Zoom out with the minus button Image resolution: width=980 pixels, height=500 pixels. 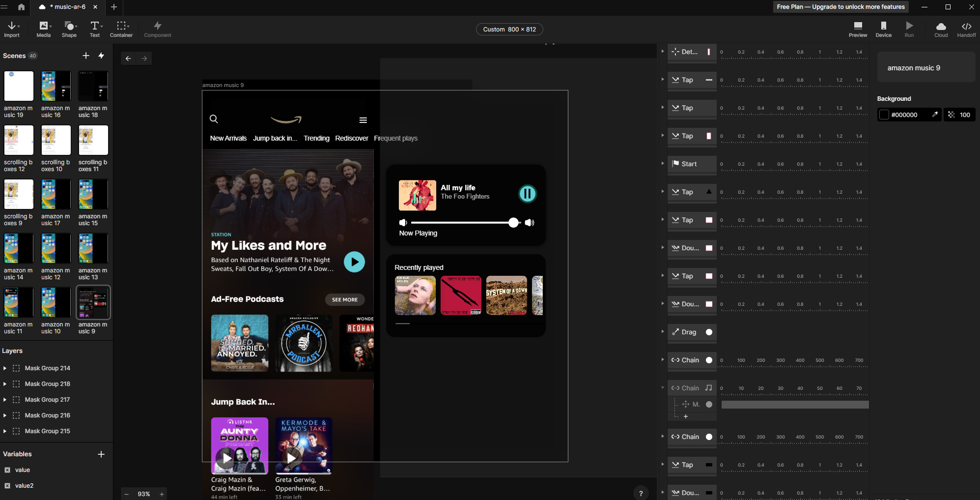click(x=126, y=494)
